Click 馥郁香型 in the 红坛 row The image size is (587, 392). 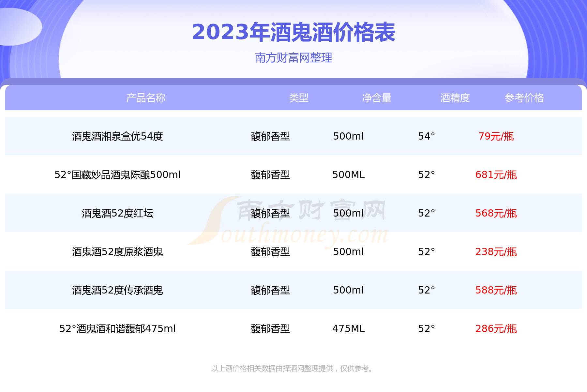[x=270, y=213]
